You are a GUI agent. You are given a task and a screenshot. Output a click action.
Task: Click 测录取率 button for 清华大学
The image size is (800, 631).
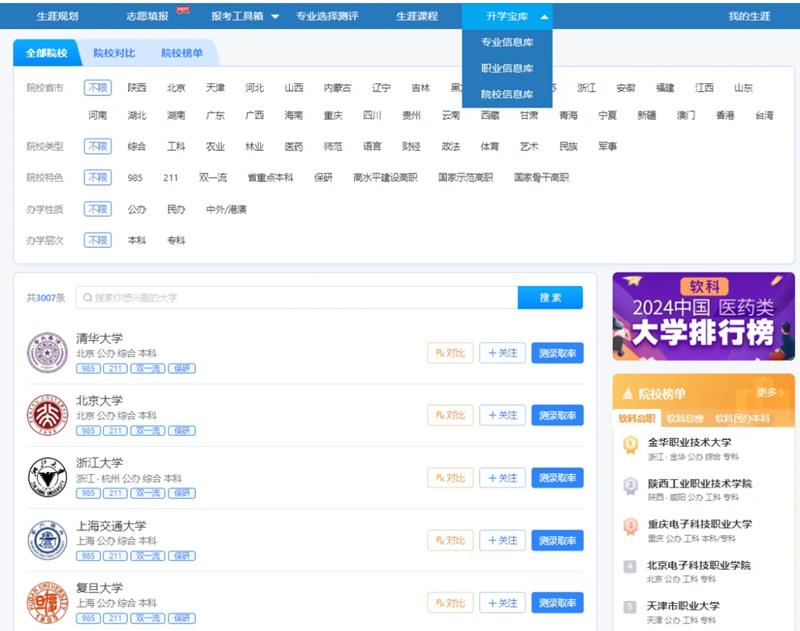pyautogui.click(x=557, y=353)
